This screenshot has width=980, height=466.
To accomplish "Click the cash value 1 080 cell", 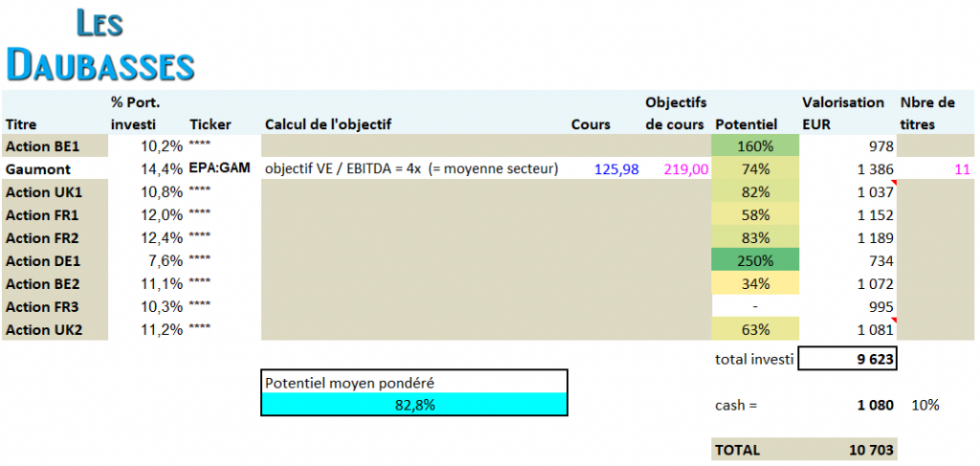I will click(874, 405).
